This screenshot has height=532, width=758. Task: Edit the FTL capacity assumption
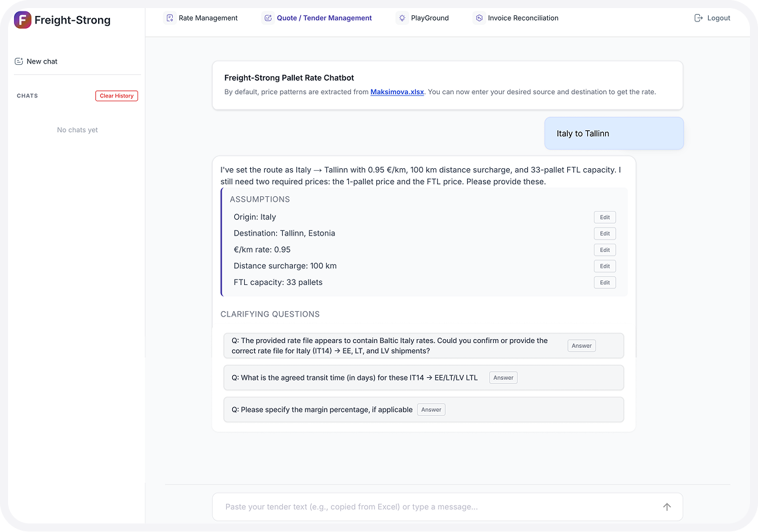(x=605, y=282)
